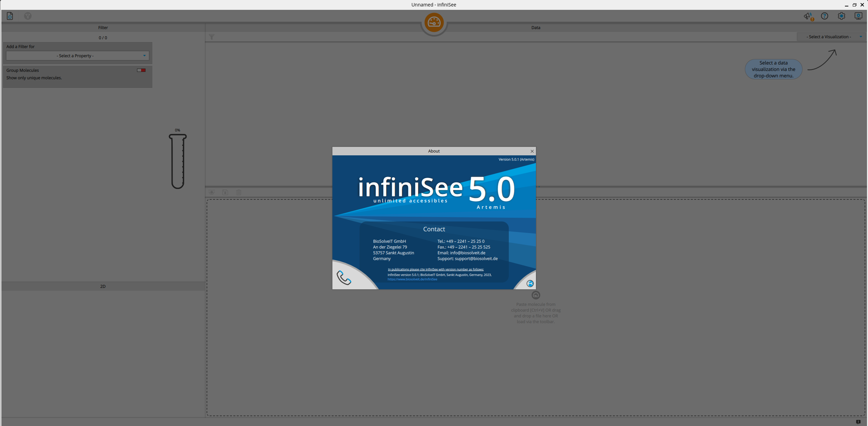Click the 'Paste molecule from clipboard' drop hint
868x426 pixels.
click(536, 313)
